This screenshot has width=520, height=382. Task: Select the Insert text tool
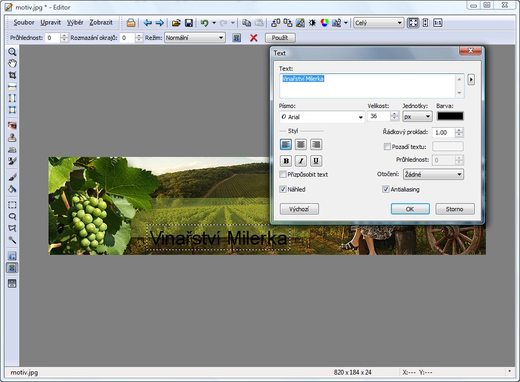(x=12, y=268)
